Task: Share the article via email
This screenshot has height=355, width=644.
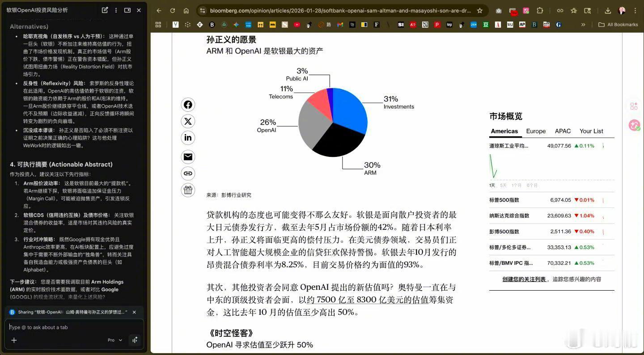Action: tap(188, 156)
